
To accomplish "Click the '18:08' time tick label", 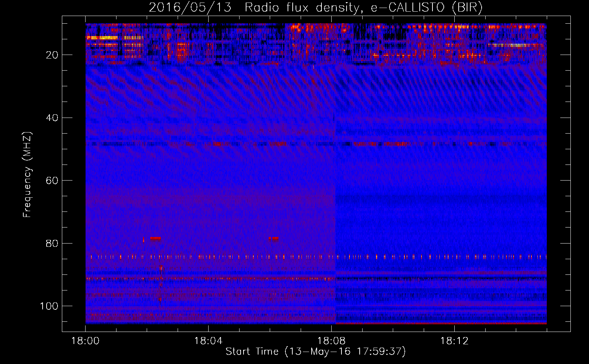I will click(x=331, y=341).
